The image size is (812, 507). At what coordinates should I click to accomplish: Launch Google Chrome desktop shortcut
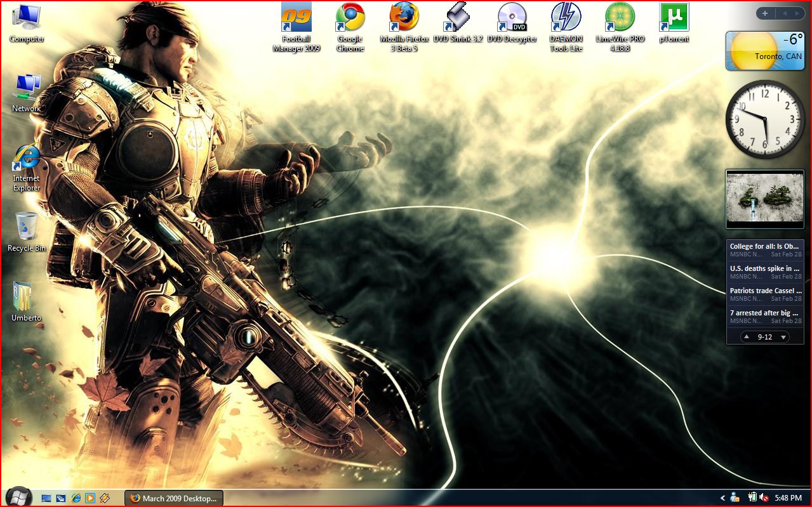(350, 27)
